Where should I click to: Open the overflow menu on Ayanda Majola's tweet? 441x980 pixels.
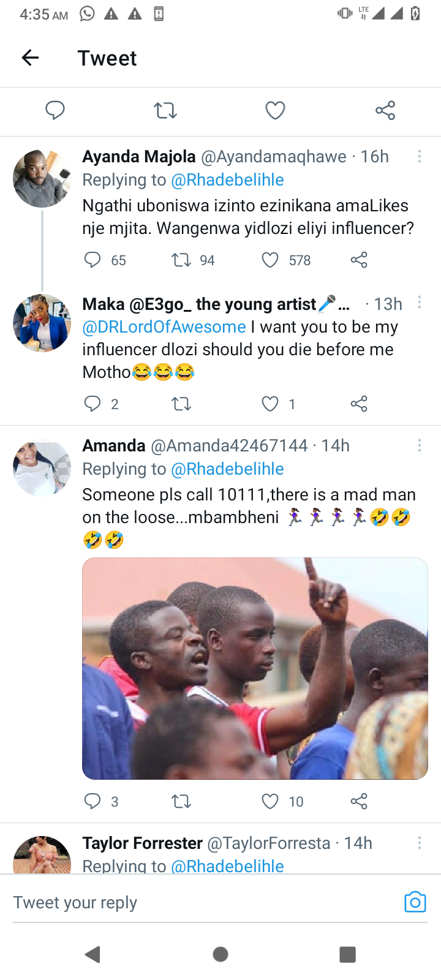(x=420, y=157)
